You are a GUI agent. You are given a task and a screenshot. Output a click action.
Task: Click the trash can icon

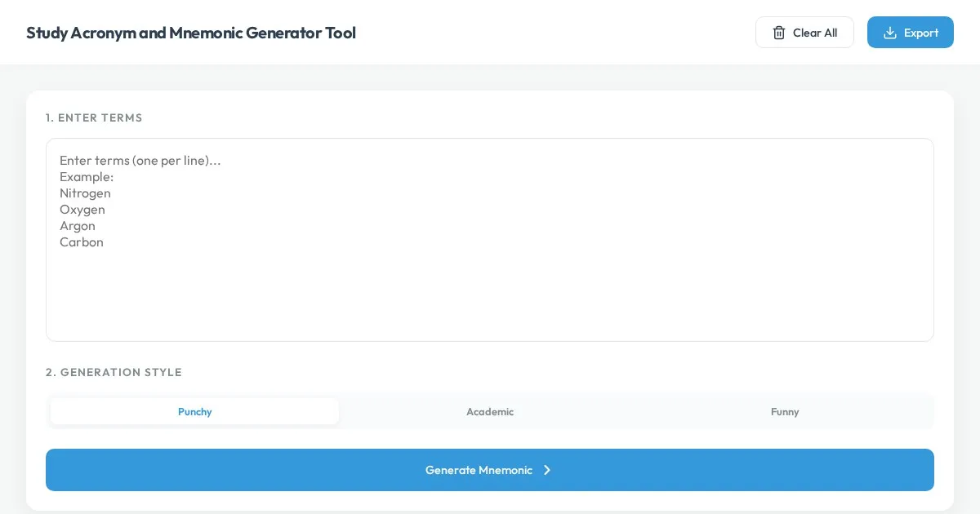779,33
